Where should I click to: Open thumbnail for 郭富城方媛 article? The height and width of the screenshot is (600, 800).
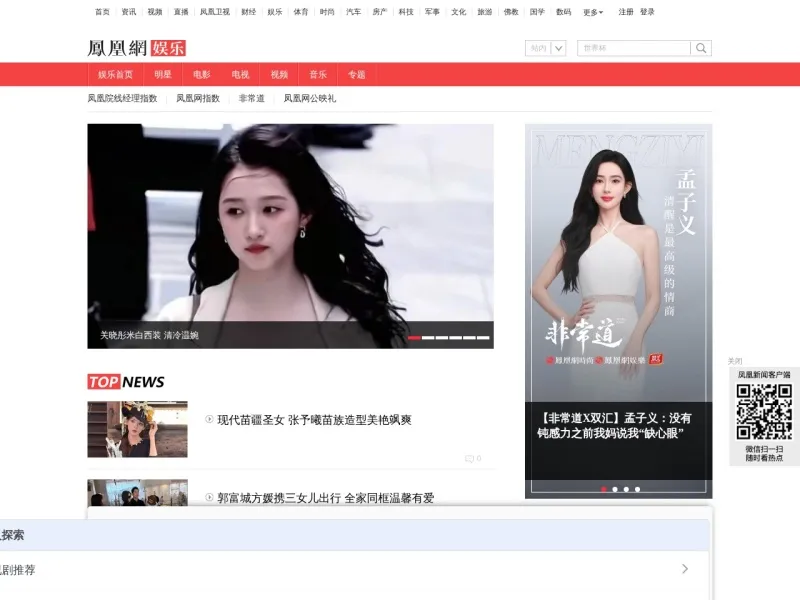pos(137,492)
